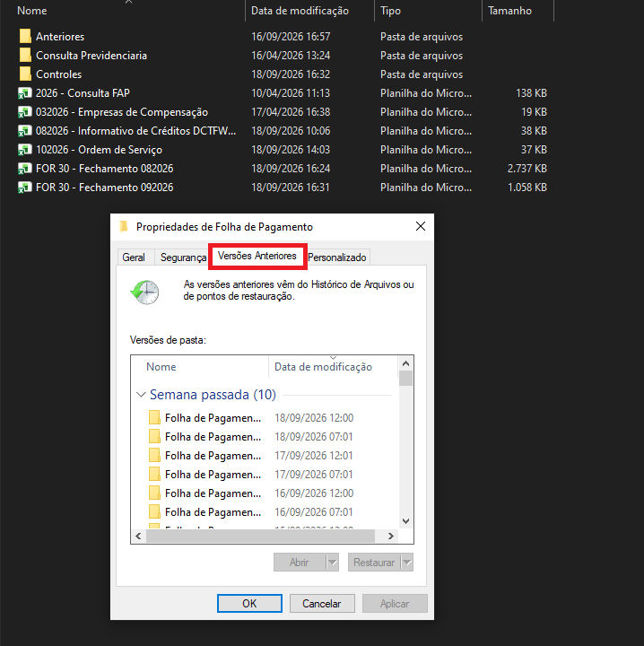Select the Versões Anteriores tab
The width and height of the screenshot is (644, 646).
pos(257,256)
